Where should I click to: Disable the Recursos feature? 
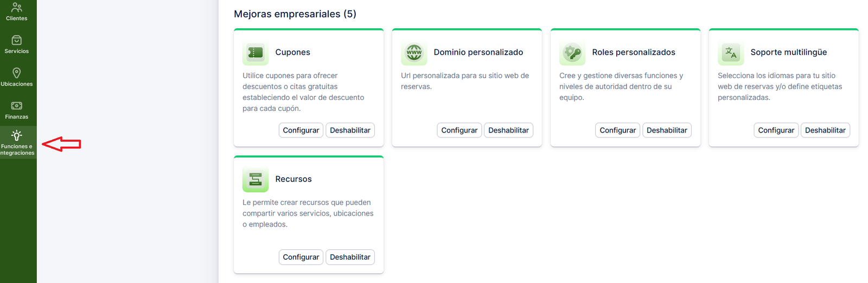coord(350,257)
